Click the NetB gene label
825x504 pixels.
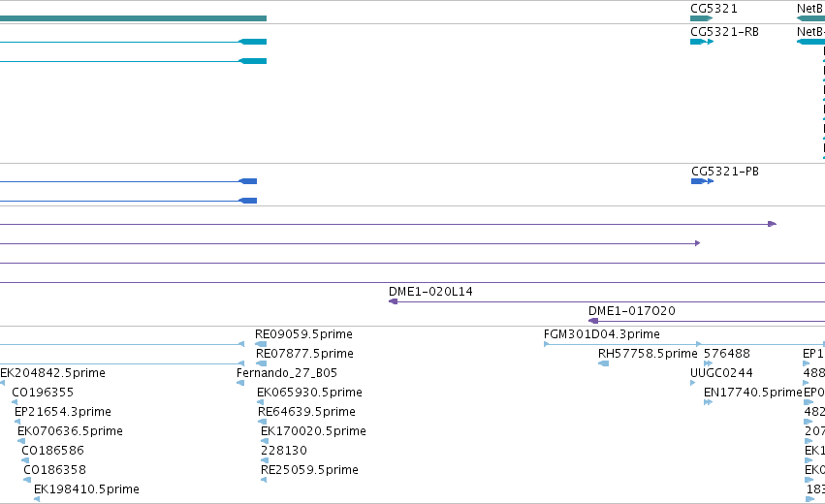click(810, 9)
